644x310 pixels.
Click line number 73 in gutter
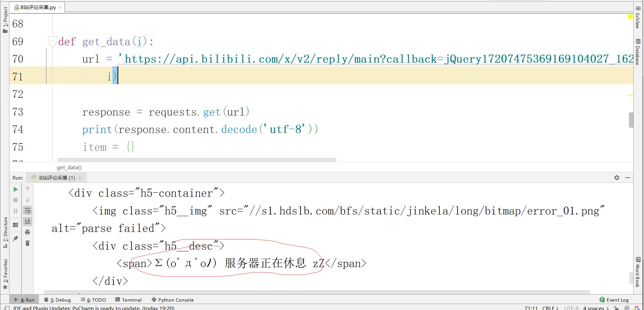click(18, 112)
